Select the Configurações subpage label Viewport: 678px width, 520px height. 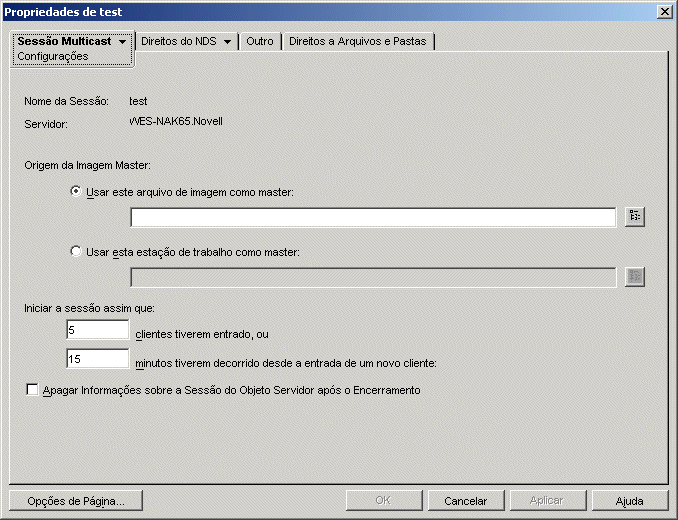click(x=53, y=57)
